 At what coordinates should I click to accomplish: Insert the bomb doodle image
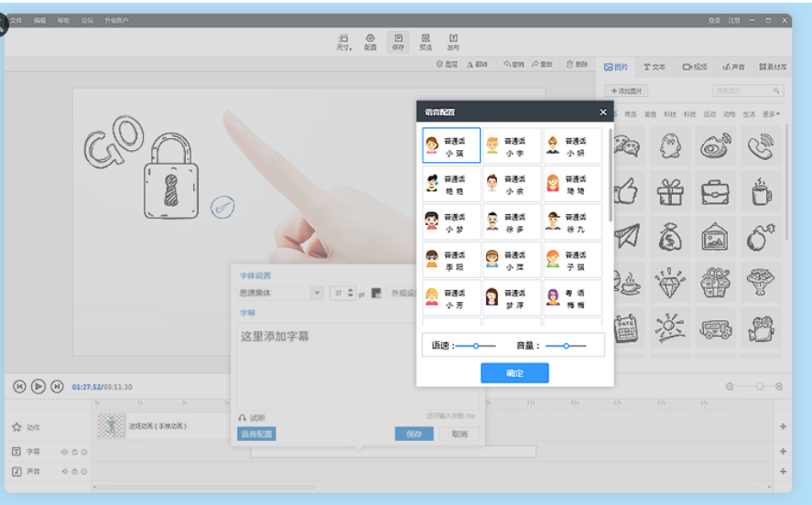[760, 237]
